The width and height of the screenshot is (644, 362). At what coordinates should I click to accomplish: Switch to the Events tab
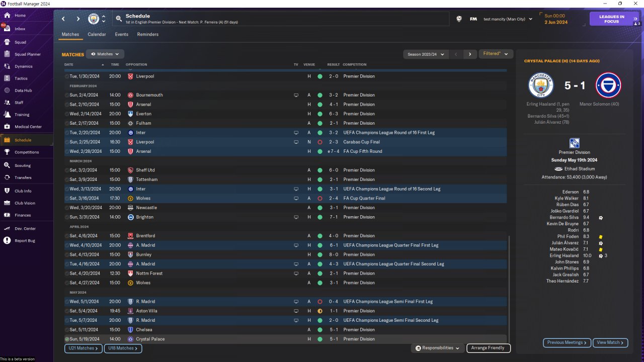point(121,34)
